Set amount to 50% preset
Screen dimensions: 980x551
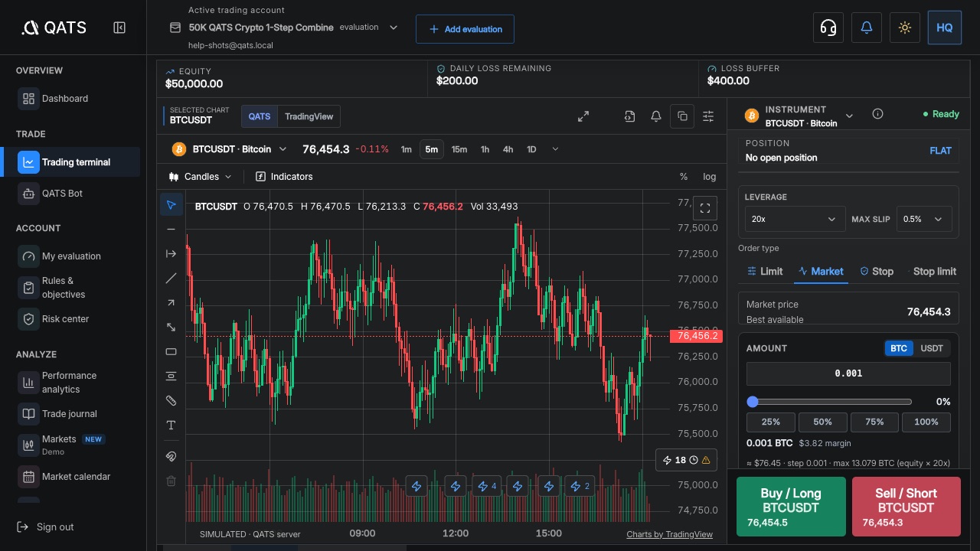pyautogui.click(x=823, y=422)
